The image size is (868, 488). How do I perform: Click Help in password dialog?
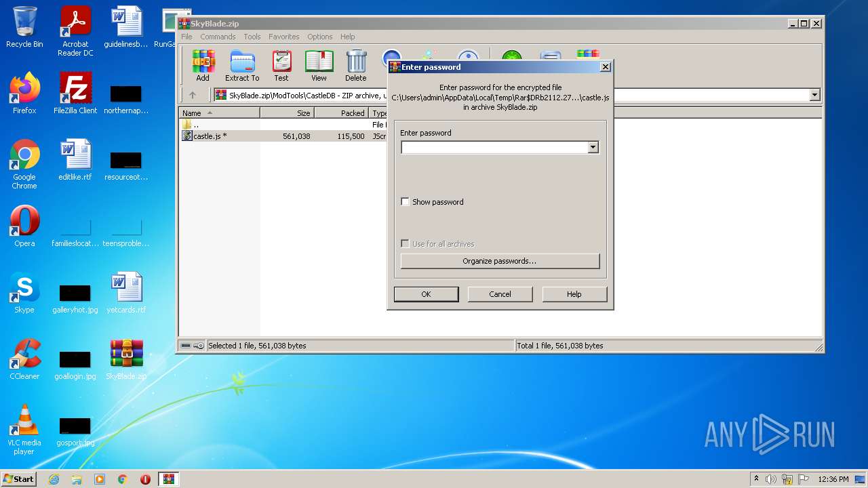pos(574,294)
